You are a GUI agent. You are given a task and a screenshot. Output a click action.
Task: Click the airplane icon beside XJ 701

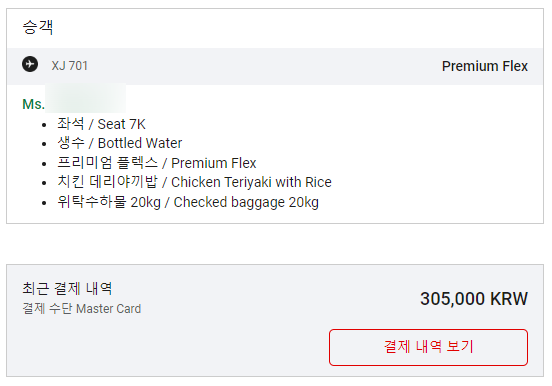tap(30, 64)
